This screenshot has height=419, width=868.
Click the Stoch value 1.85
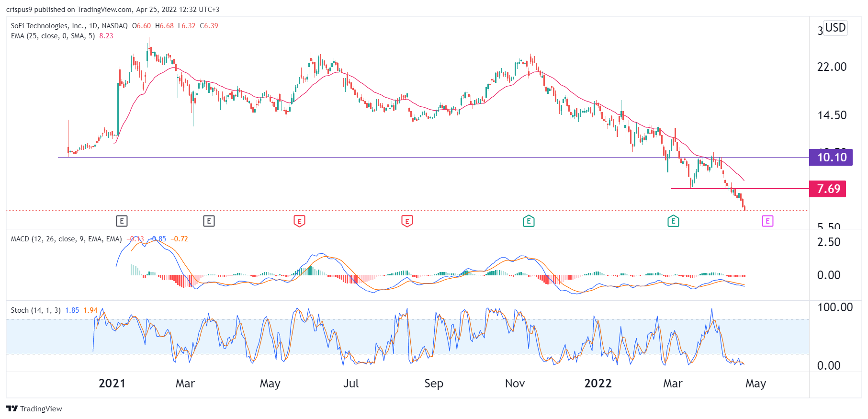[72, 310]
